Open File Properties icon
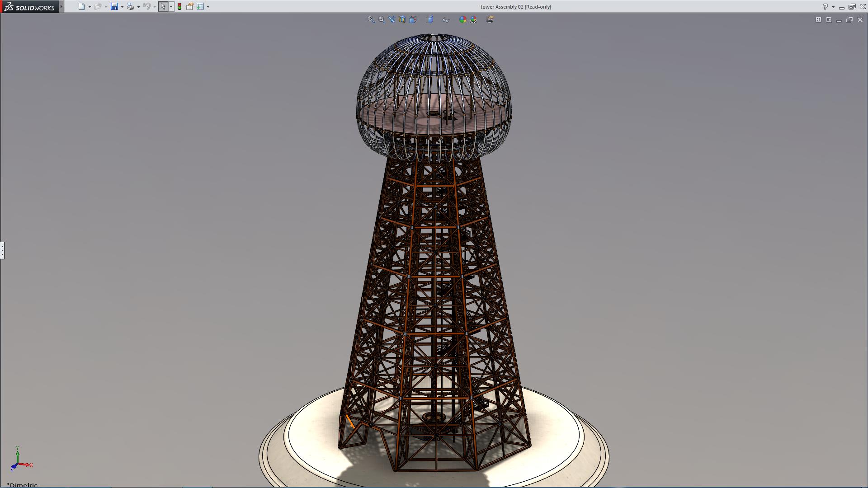868x488 pixels. tap(190, 7)
